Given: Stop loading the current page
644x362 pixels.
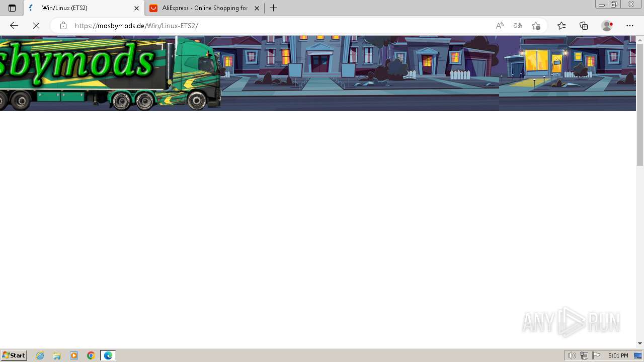Looking at the screenshot, I should [36, 26].
